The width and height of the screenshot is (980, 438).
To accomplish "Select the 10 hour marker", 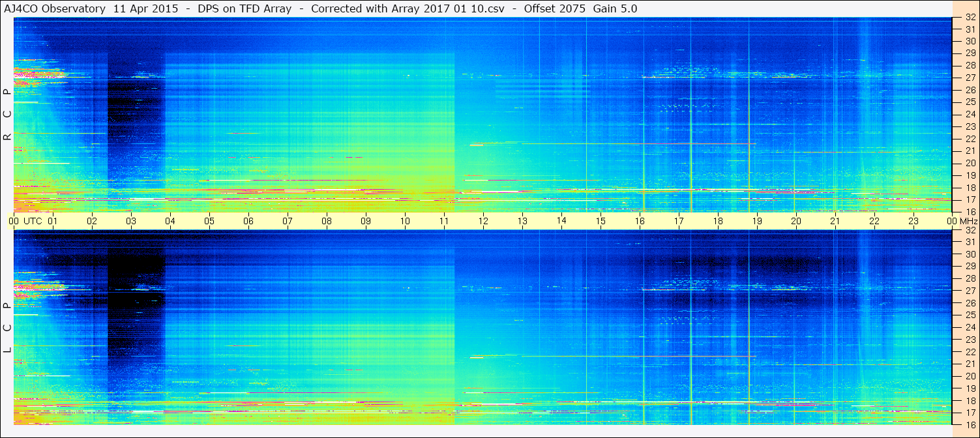I will (405, 221).
